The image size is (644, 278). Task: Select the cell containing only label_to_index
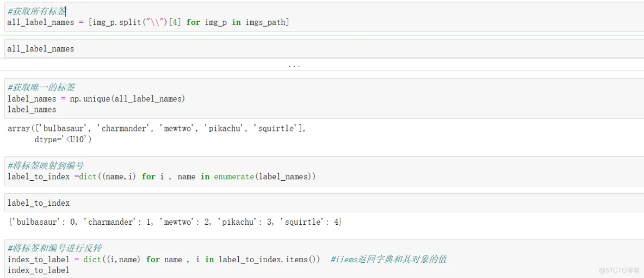coord(322,203)
